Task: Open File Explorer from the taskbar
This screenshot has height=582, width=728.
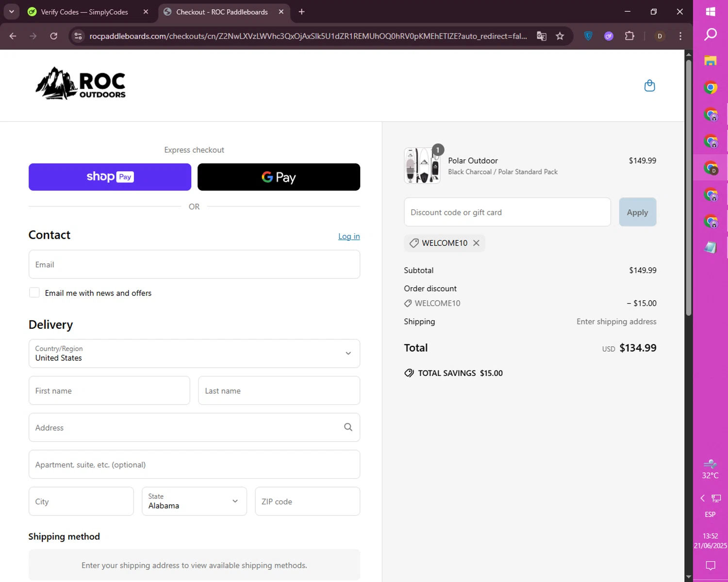Action: tap(711, 61)
